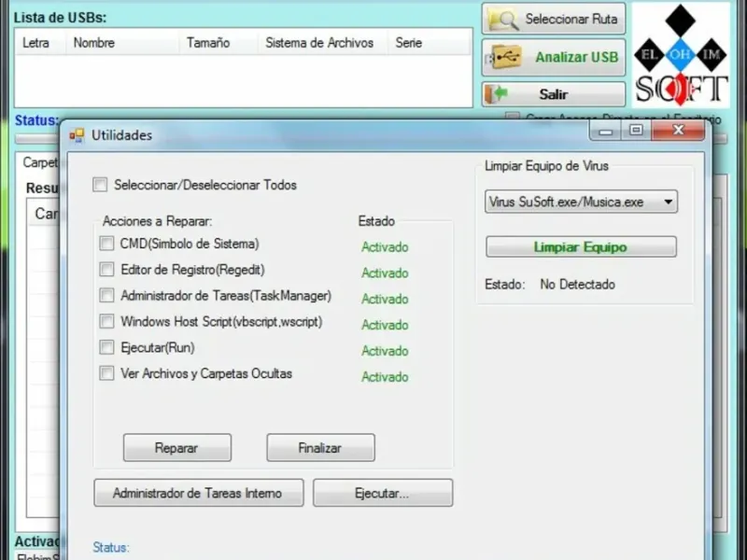Image resolution: width=747 pixels, height=560 pixels.
Task: Click the ElohimSoft logo image
Action: pos(681,55)
